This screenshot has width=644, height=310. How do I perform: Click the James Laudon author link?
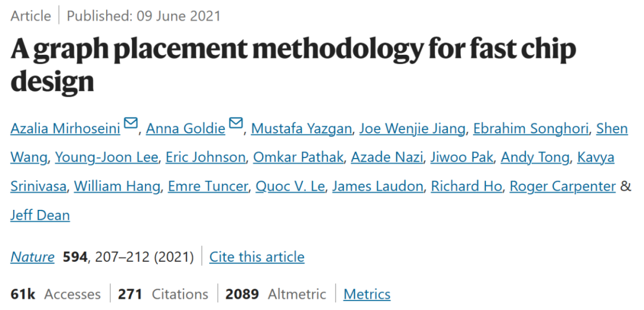point(377,187)
